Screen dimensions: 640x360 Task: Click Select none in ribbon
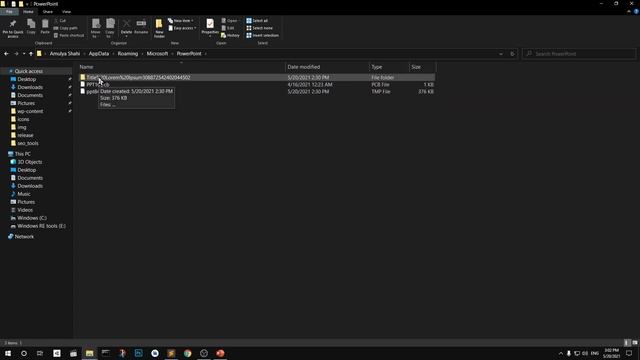tap(260, 28)
